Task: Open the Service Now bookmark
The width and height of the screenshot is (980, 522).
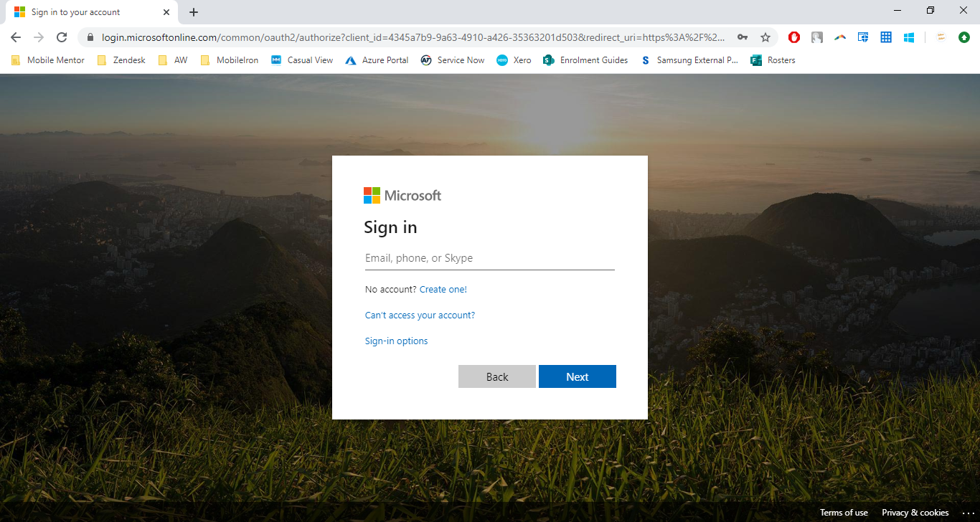Action: click(x=453, y=60)
